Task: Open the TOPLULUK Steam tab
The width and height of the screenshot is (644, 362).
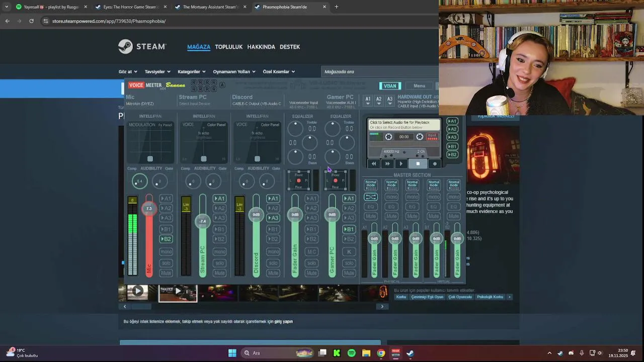Action: (228, 47)
